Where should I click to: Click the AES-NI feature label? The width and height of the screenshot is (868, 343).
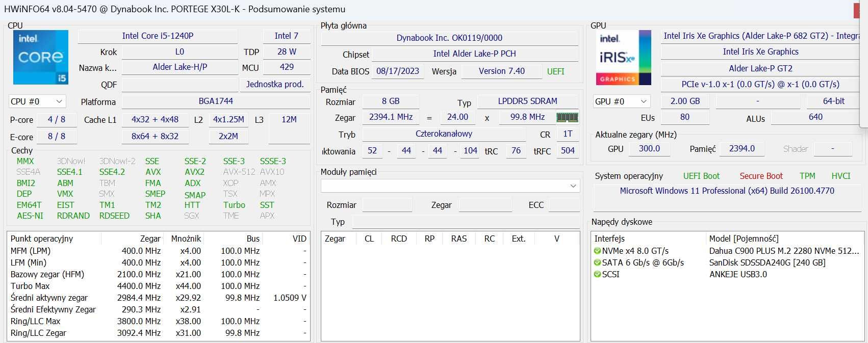[x=30, y=216]
